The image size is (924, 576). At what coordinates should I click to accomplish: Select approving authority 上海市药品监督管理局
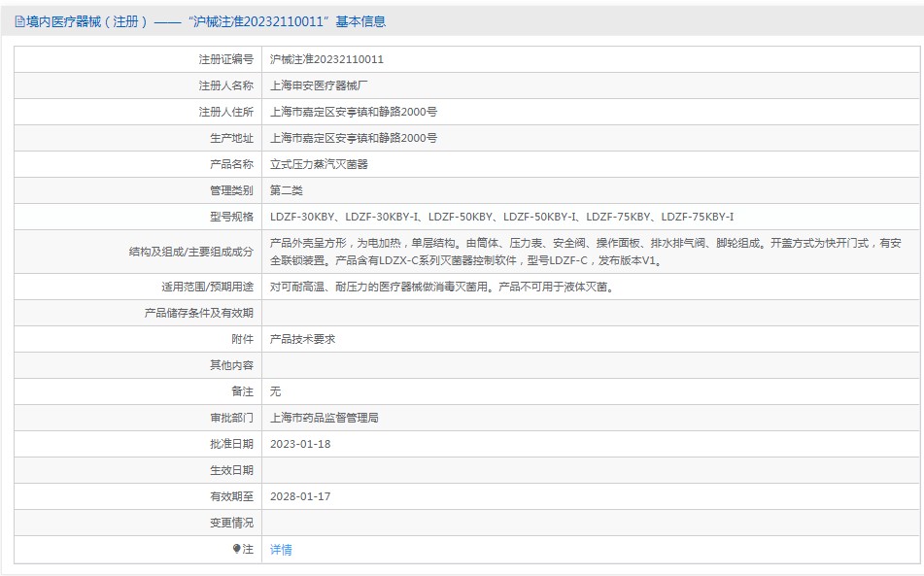tap(325, 418)
